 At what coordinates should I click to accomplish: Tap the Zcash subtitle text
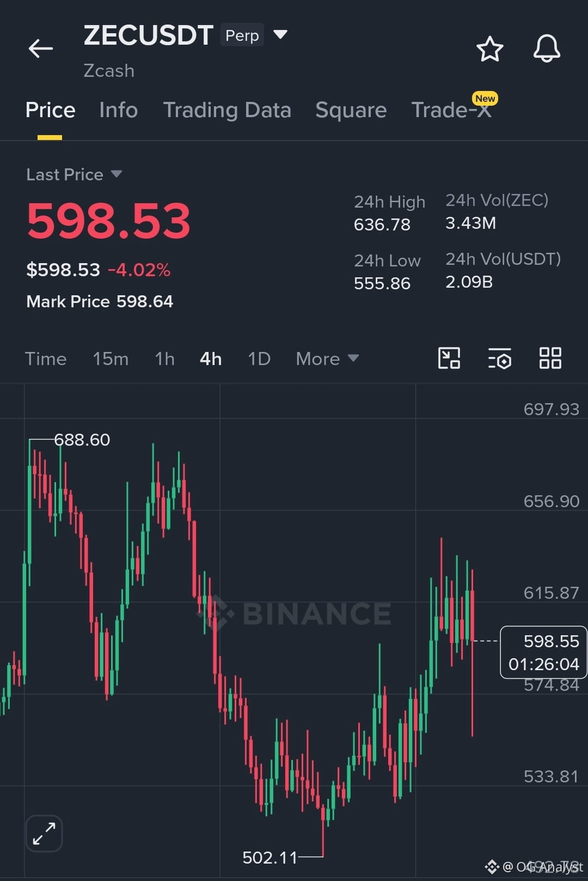coord(109,71)
